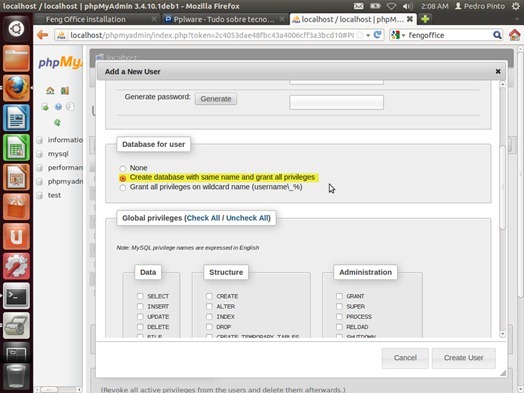Click the search magnifier in search box
Screen dimensions: 524x393
click(x=497, y=35)
